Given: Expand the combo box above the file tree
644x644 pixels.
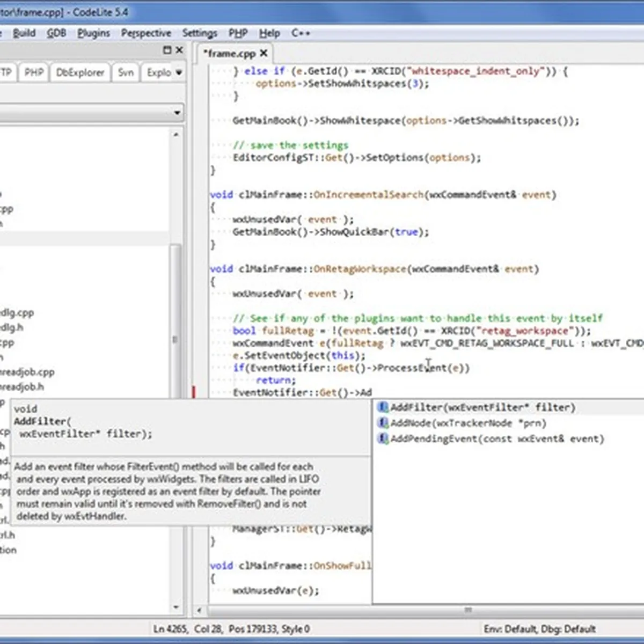Looking at the screenshot, I should click(177, 113).
